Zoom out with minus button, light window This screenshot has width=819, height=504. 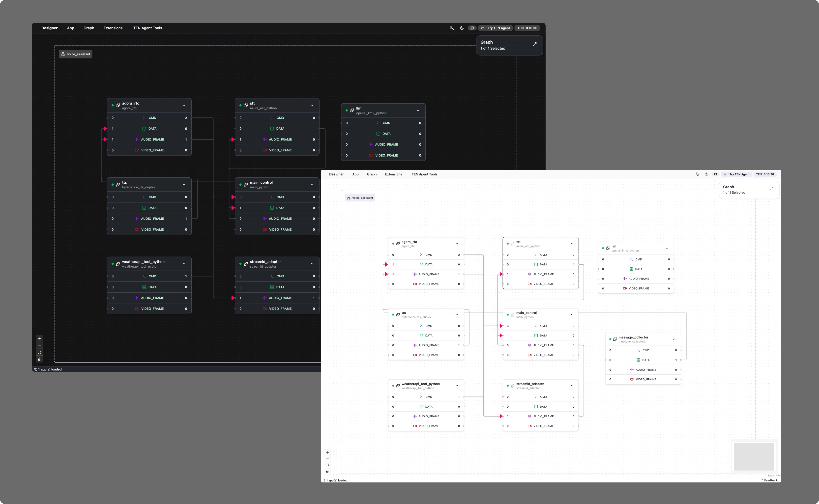pyautogui.click(x=327, y=459)
